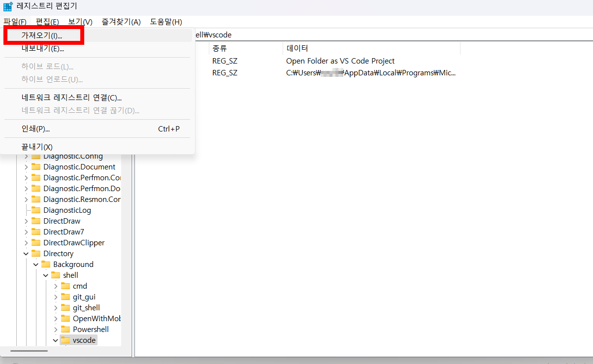Screen dimensions: 593x364
Task: Open the 파일(F) menu
Action: (15, 22)
